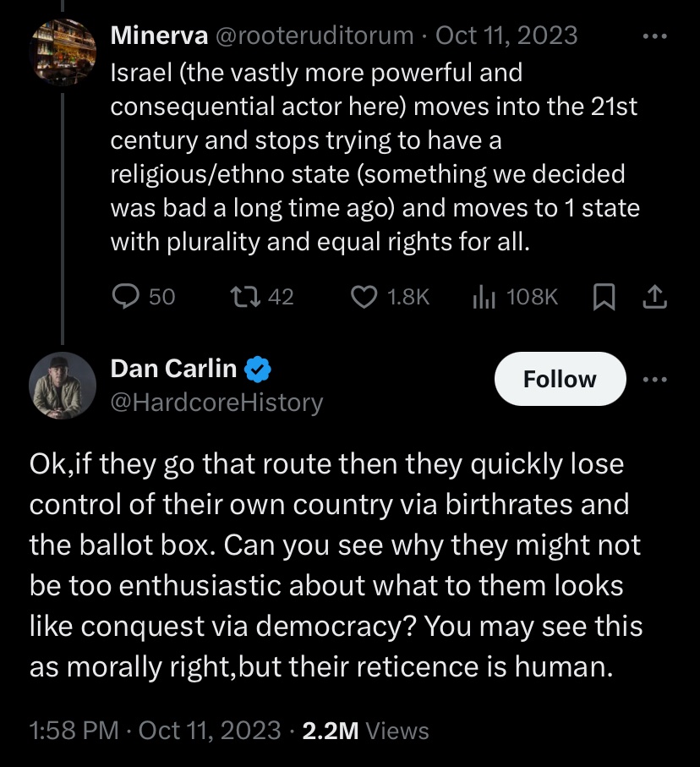Bookmark Minerva's tweet

[x=604, y=296]
